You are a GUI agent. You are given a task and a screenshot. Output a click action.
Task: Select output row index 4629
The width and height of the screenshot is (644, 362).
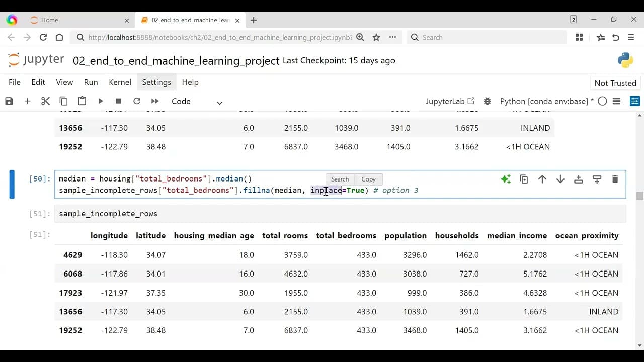[x=72, y=255]
